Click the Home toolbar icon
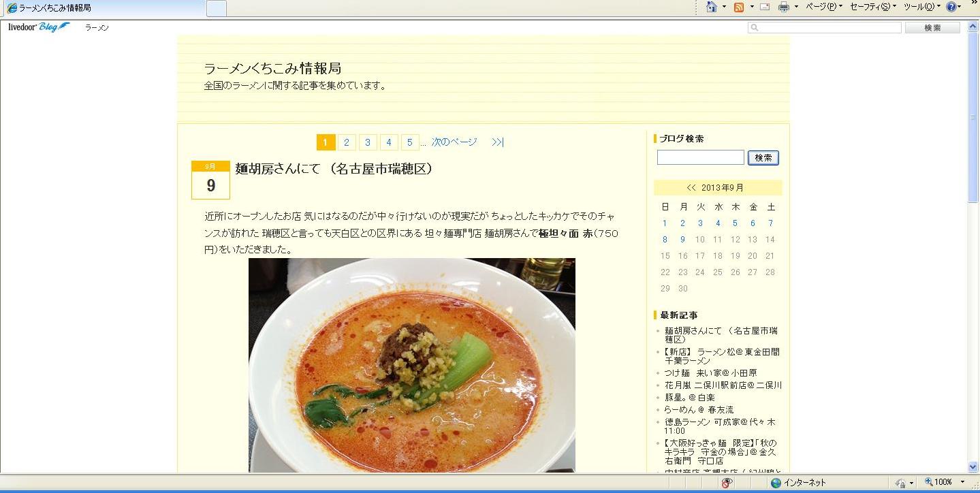Viewport: 980px width, 493px height. tap(712, 7)
